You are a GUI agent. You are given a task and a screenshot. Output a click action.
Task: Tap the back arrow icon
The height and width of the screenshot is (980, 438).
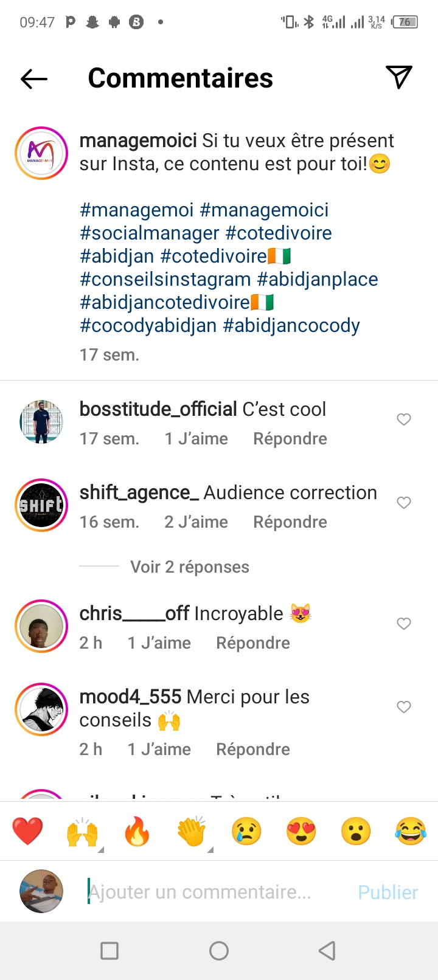34,78
